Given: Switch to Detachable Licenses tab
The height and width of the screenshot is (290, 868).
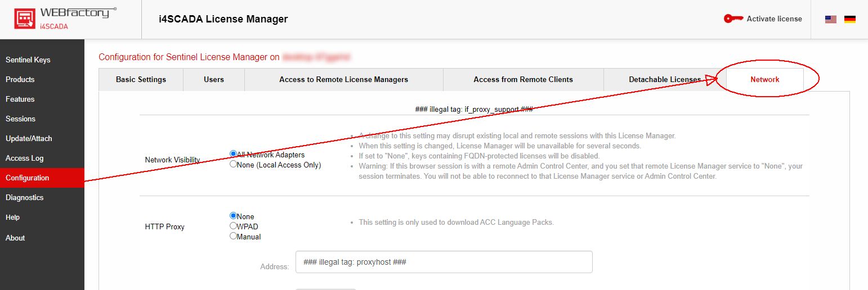Looking at the screenshot, I should [x=665, y=79].
